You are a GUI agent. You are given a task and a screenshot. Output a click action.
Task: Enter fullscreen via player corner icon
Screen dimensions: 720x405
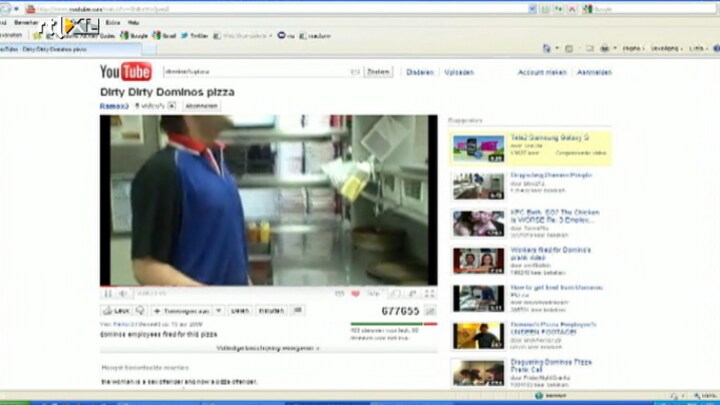(429, 293)
